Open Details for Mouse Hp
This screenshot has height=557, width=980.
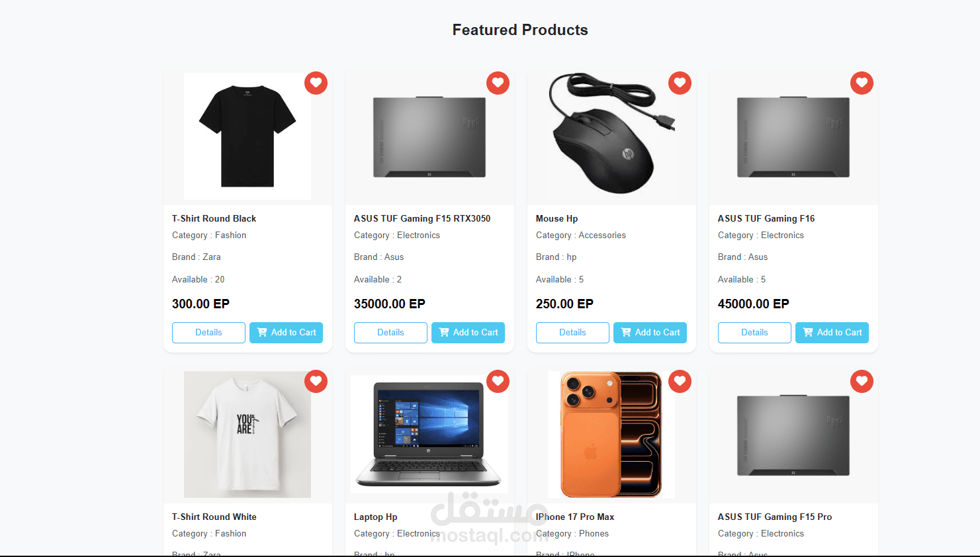coord(572,333)
